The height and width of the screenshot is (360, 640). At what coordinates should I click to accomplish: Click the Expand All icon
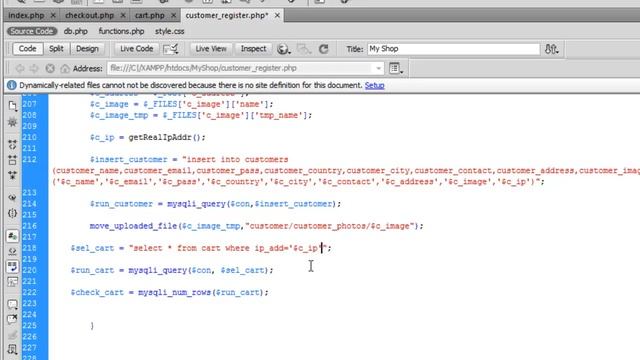tap(12, 175)
